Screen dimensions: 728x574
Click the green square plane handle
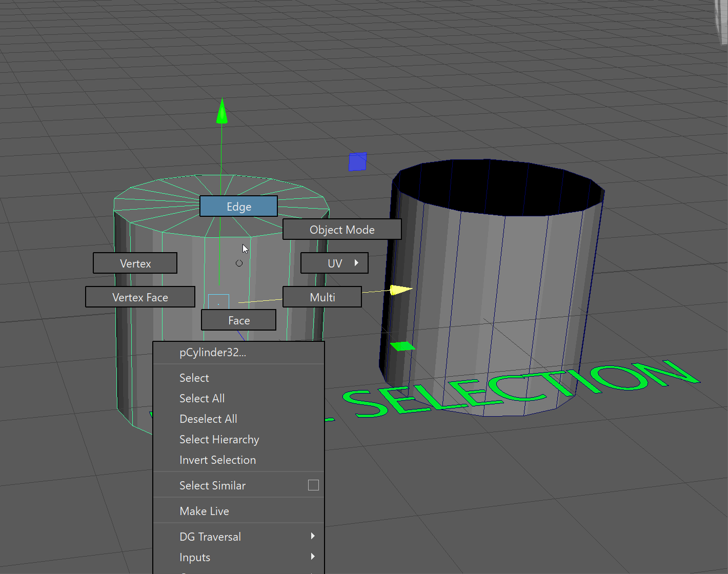tap(402, 346)
